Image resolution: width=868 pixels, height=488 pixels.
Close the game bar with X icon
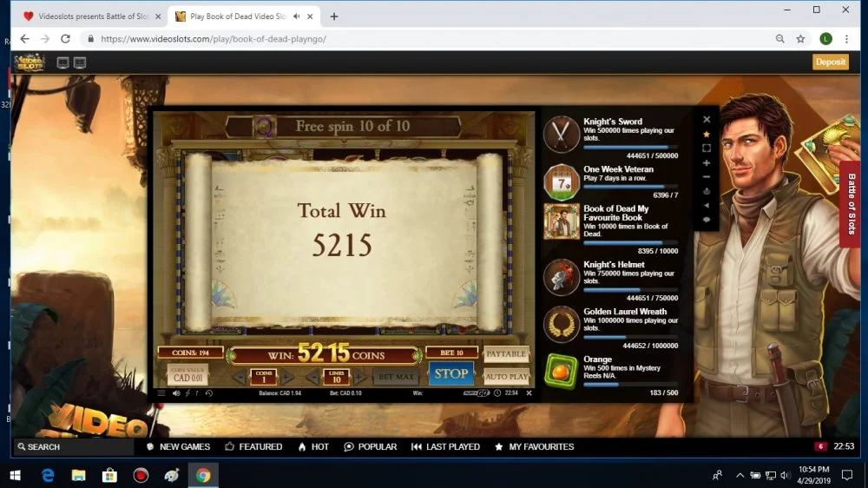click(529, 393)
